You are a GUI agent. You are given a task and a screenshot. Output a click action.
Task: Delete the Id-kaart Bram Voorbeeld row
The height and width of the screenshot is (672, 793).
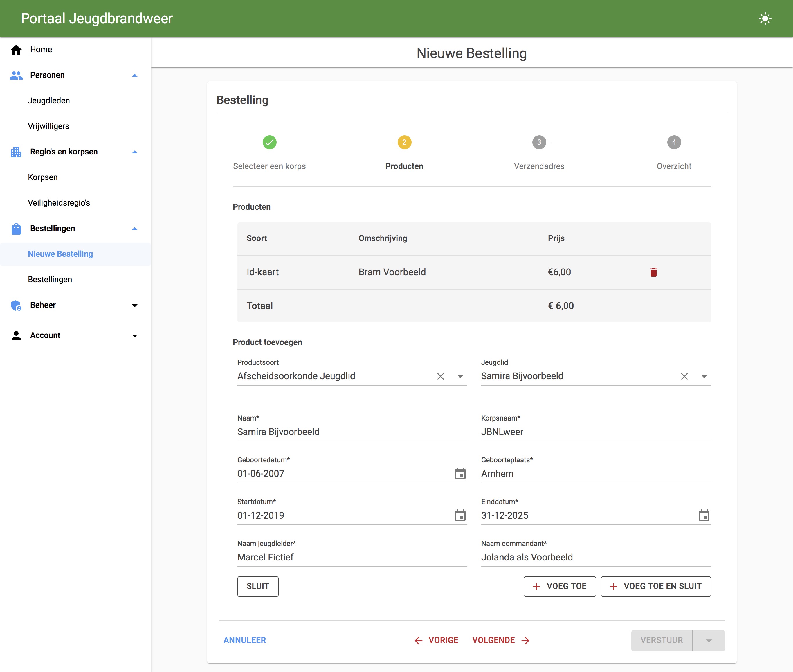pyautogui.click(x=653, y=272)
